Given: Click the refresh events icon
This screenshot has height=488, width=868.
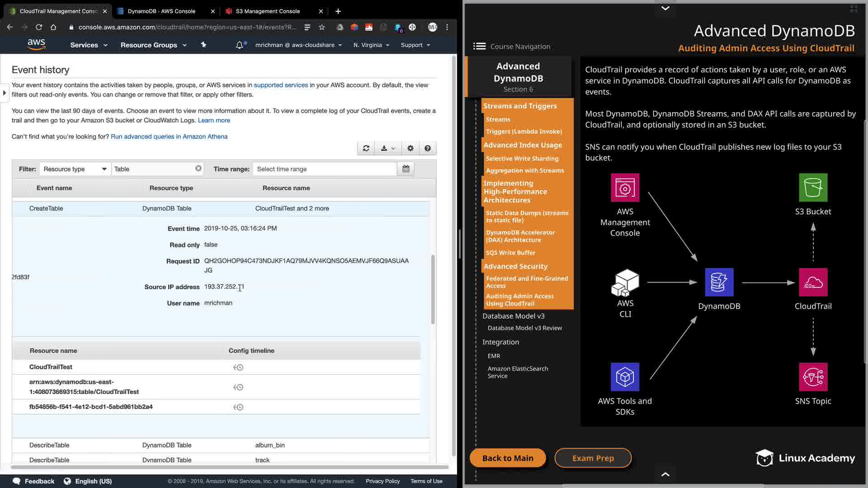Looking at the screenshot, I should pyautogui.click(x=366, y=148).
